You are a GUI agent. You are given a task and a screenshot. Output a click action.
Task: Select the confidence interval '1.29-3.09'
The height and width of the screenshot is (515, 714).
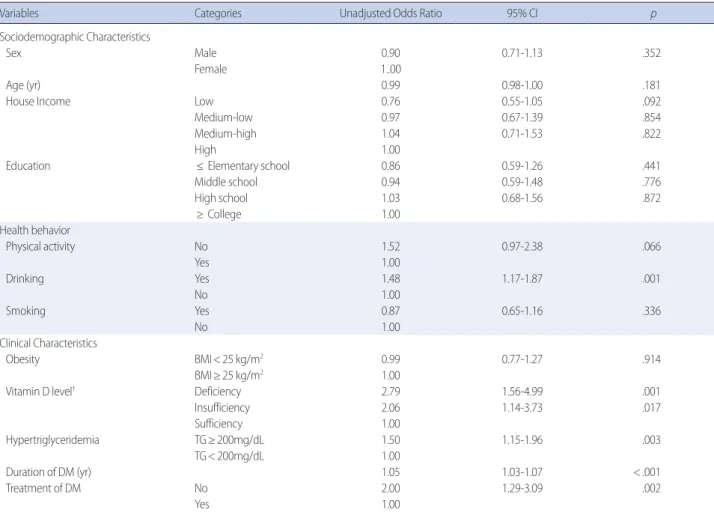(x=522, y=488)
